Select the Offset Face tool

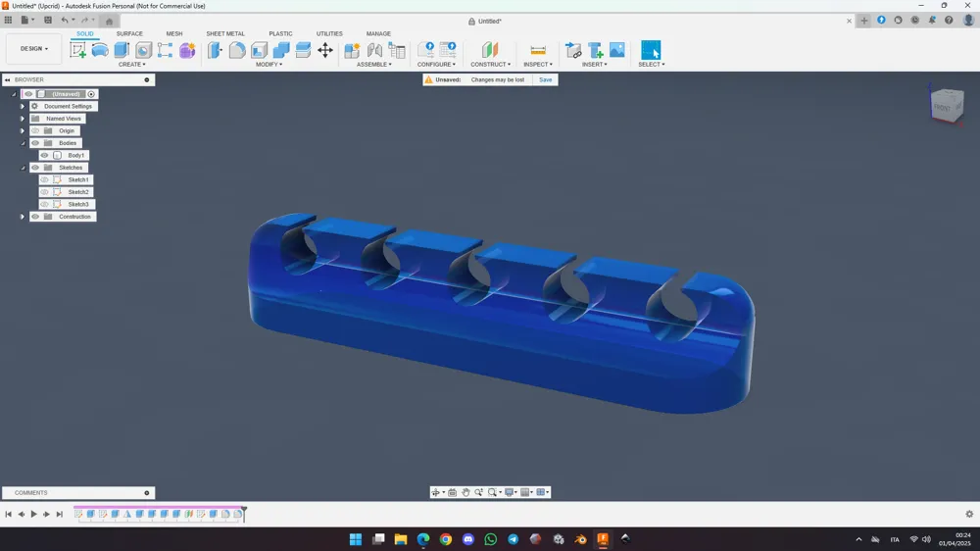[303, 50]
